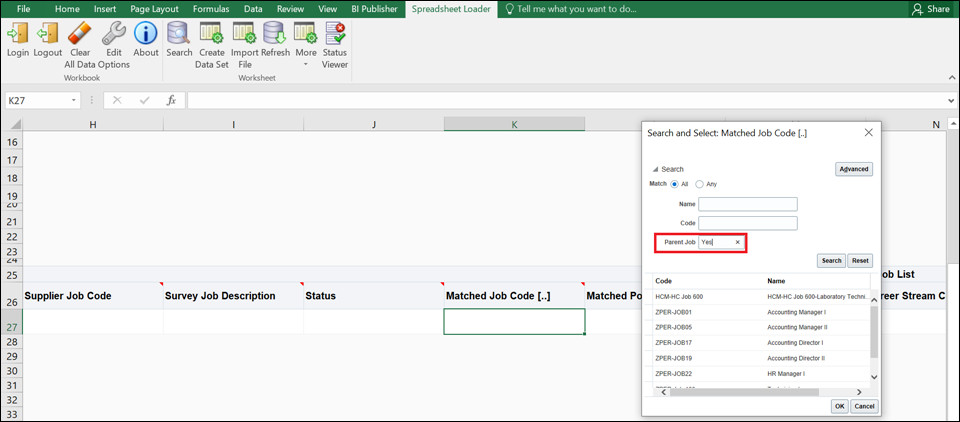Click results list scroll down arrow
The image size is (960, 422).
(x=874, y=377)
